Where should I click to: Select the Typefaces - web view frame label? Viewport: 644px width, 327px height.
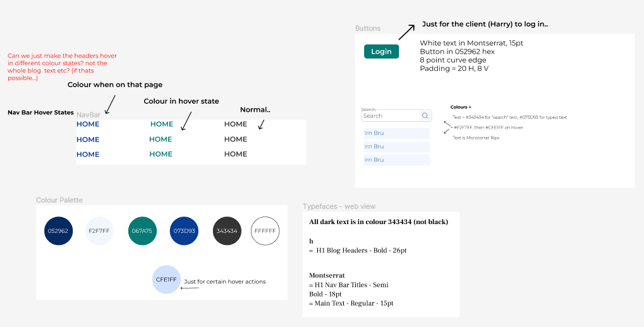(x=339, y=206)
